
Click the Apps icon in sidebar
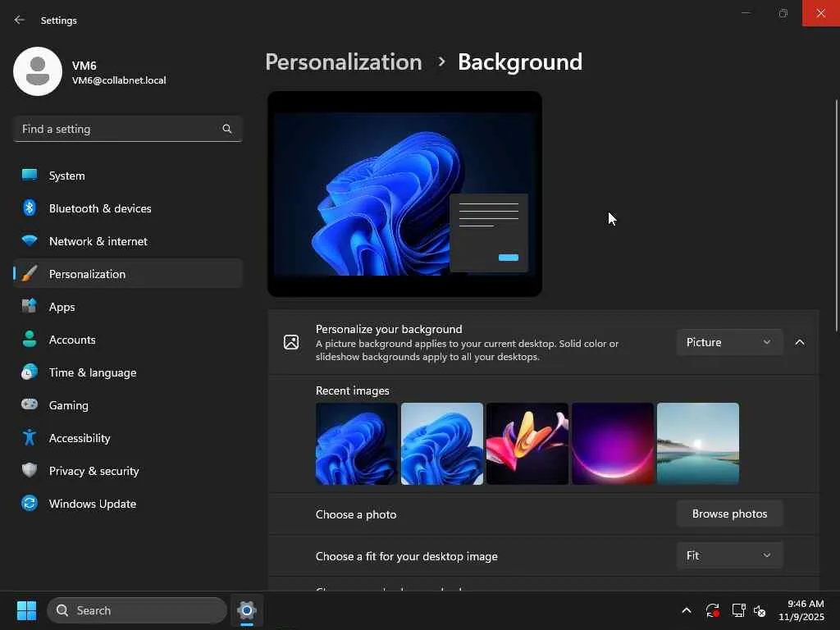30,307
